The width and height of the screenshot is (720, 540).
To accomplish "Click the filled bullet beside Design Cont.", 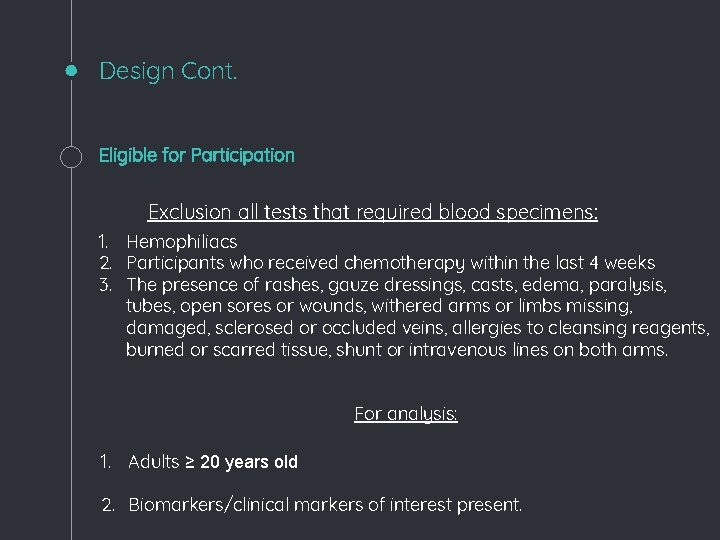I will click(x=71, y=72).
